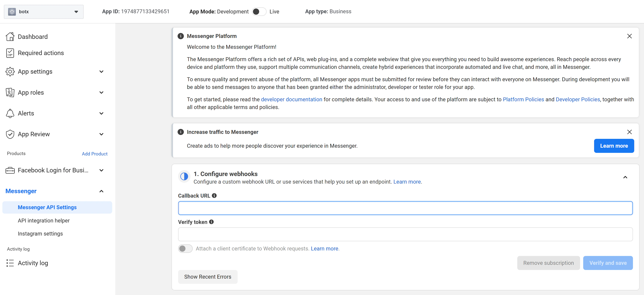Select Messenger API Settings

point(57,208)
